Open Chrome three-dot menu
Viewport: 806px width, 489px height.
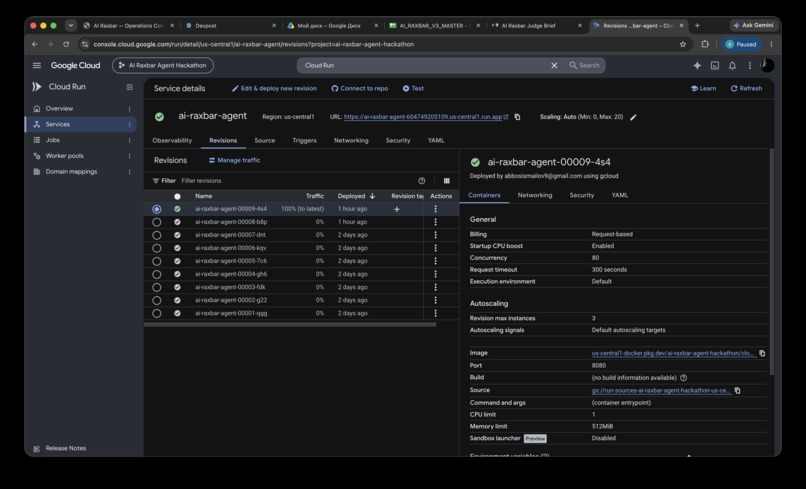point(771,44)
